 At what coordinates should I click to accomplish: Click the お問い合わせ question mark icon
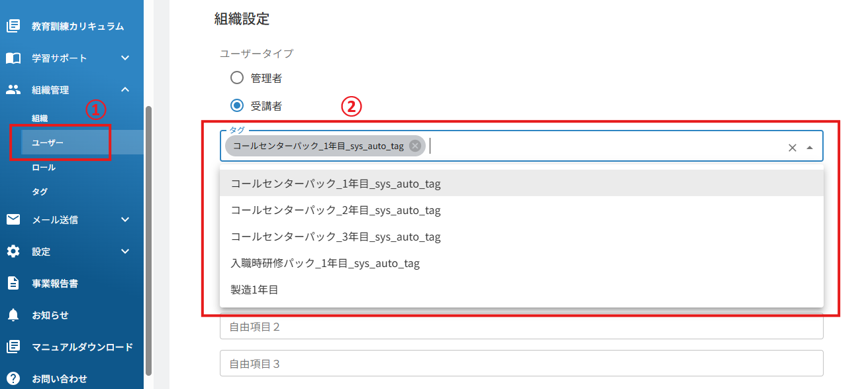tap(13, 378)
